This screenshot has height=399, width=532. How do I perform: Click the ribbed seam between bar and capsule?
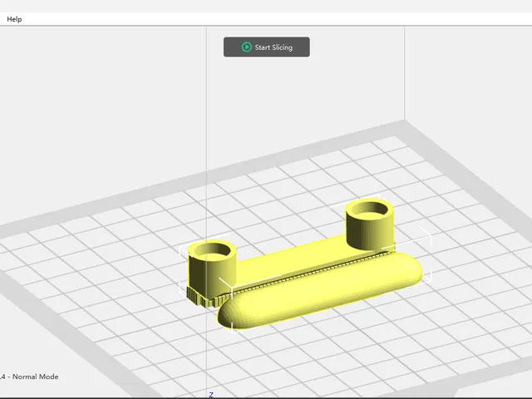[x=307, y=273]
